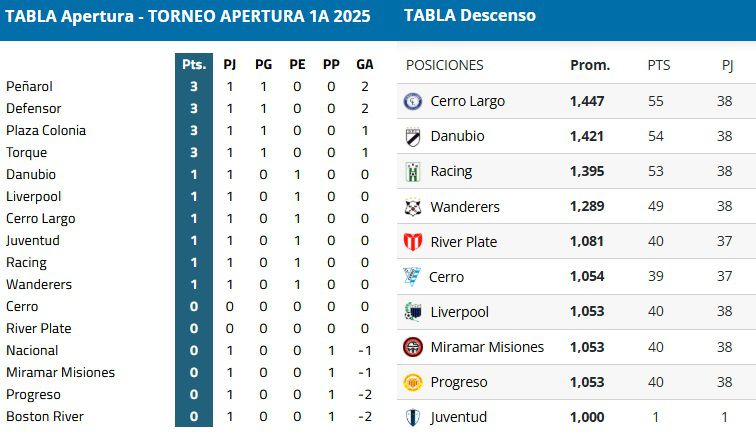Open Boston River team row link
756x433 pixels.
[x=45, y=416]
